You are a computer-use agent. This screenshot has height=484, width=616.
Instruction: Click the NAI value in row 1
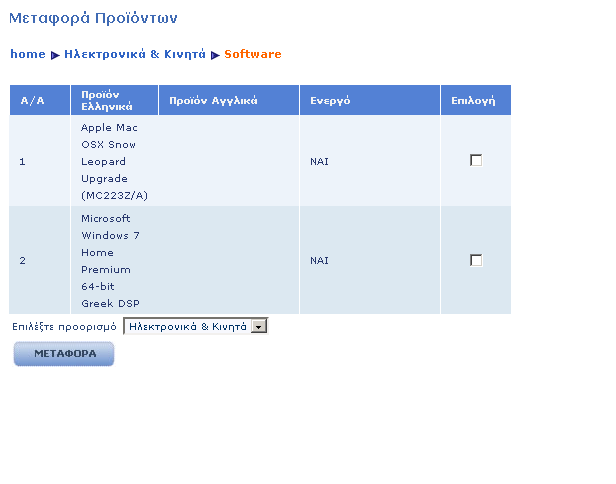[x=319, y=161]
